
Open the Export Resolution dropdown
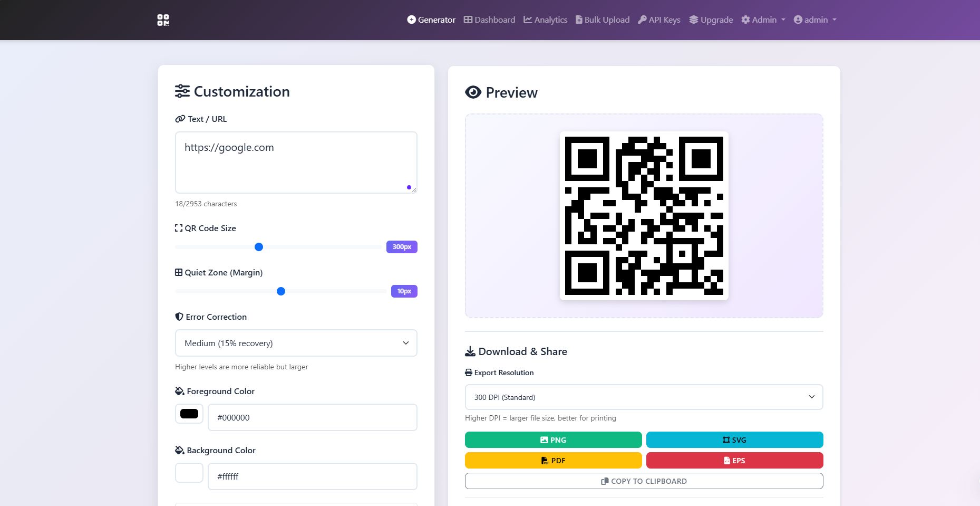[x=644, y=397]
